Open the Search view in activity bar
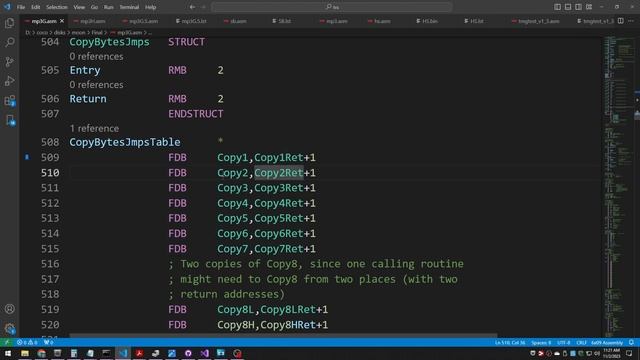The height and width of the screenshot is (360, 640). tap(9, 42)
